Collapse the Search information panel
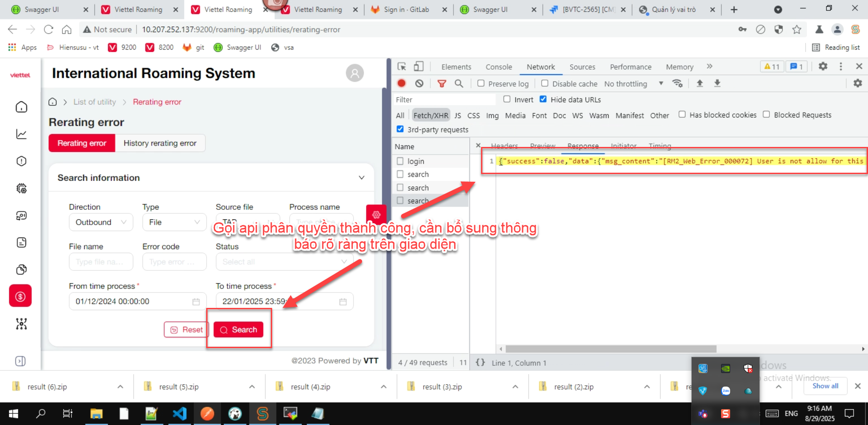The width and height of the screenshot is (868, 425). point(361,178)
